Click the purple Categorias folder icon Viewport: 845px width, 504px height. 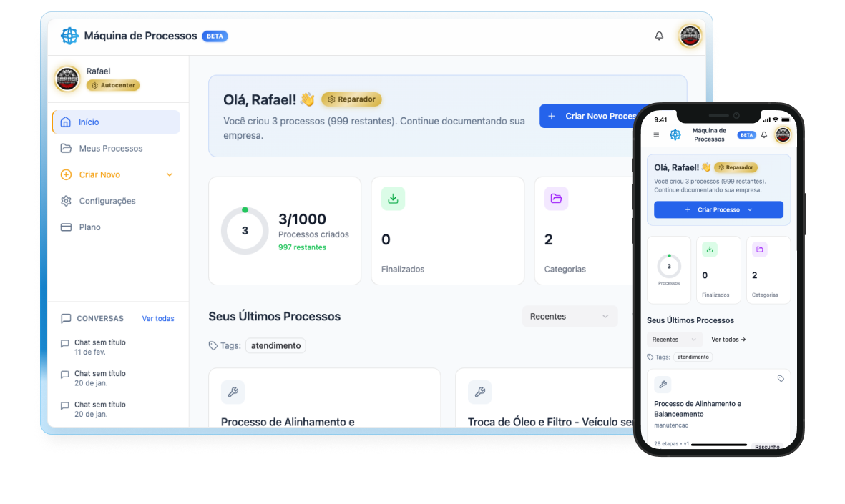coord(556,198)
